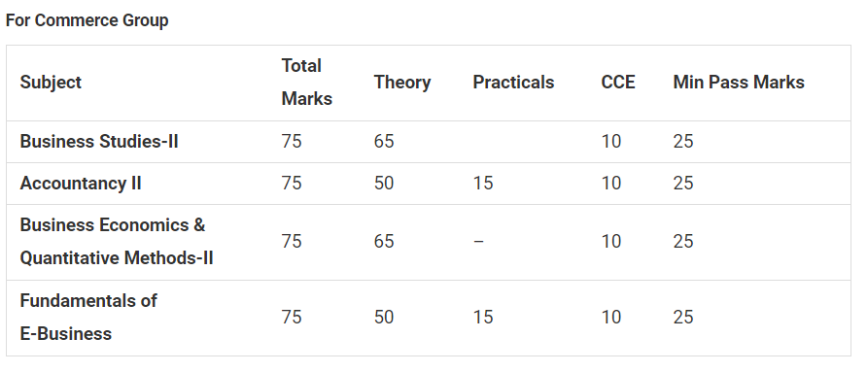Screen dimensions: 868x372
Task: Click the Min Pass Marks header
Action: coord(739,83)
